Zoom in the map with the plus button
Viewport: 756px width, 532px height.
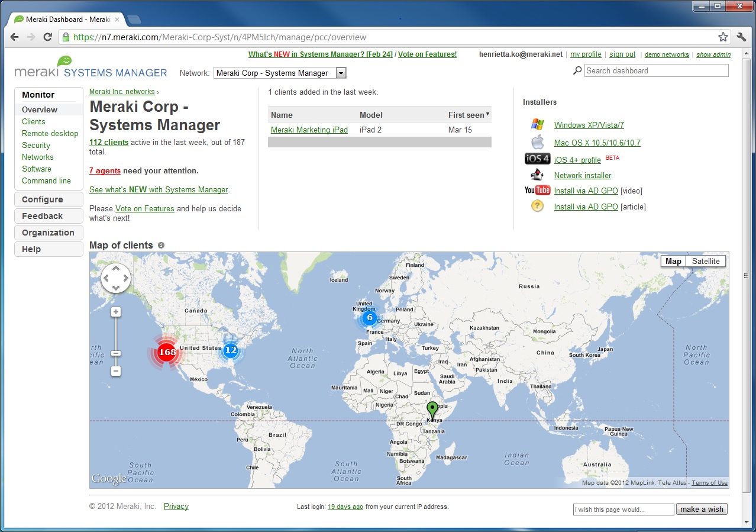(116, 312)
